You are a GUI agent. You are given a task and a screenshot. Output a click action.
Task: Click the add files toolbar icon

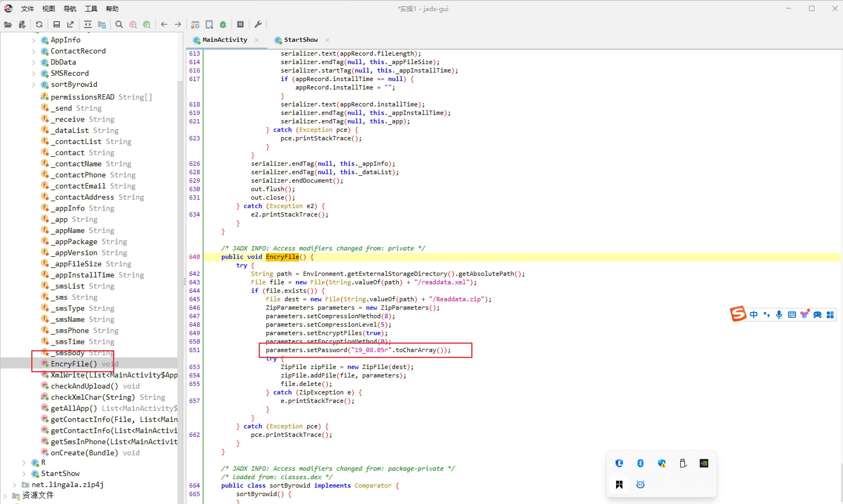(23, 24)
